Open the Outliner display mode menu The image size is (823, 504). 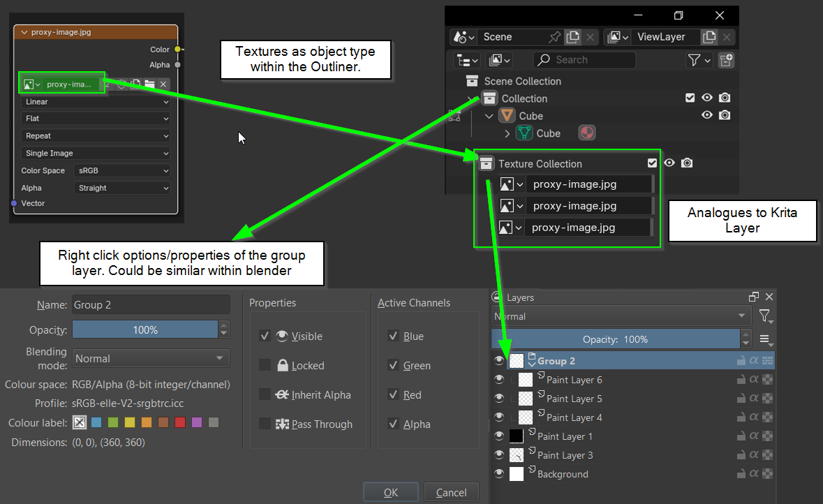(467, 60)
